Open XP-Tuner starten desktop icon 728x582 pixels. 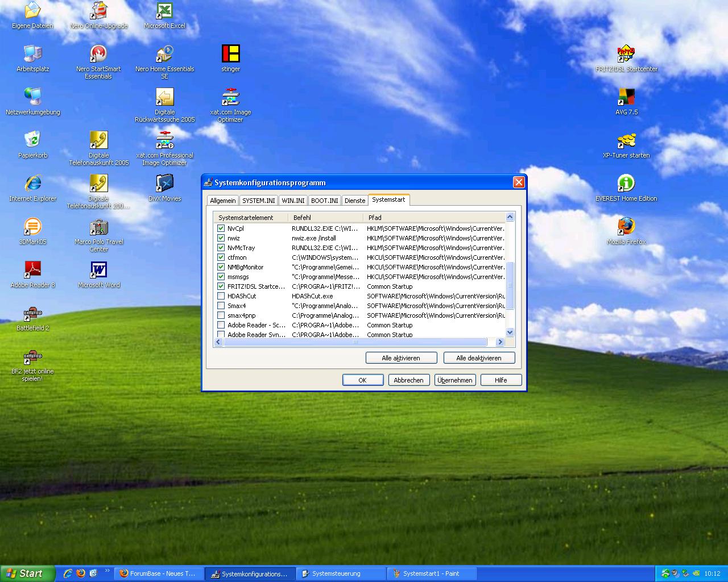tap(626, 144)
